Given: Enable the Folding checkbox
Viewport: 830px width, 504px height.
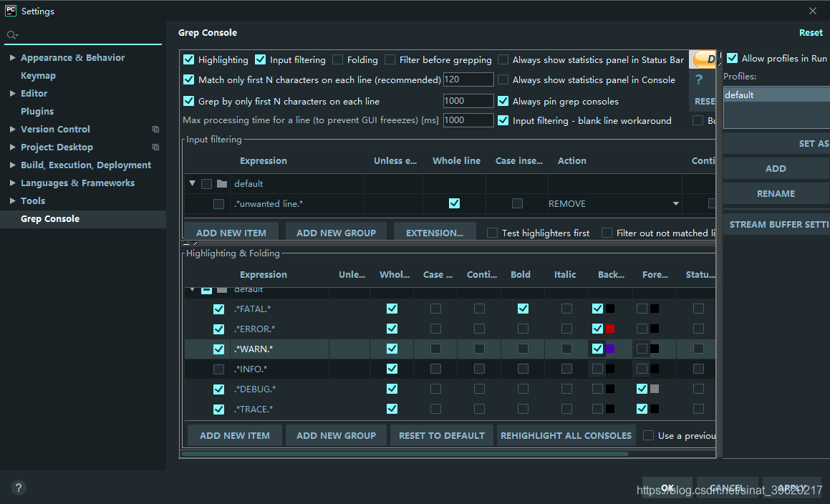Looking at the screenshot, I should (x=337, y=59).
